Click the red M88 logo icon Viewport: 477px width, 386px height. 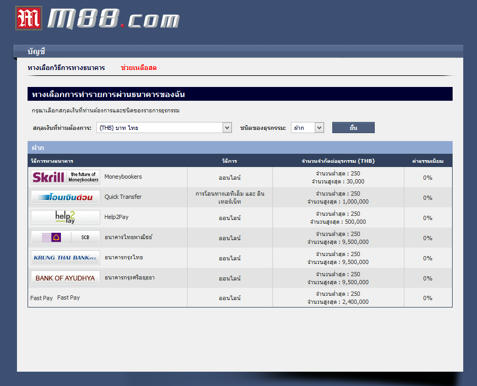(x=29, y=18)
